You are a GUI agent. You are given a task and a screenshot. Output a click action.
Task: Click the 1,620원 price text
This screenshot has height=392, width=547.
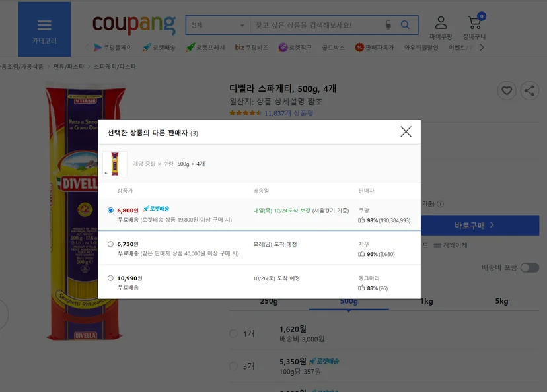click(293, 329)
